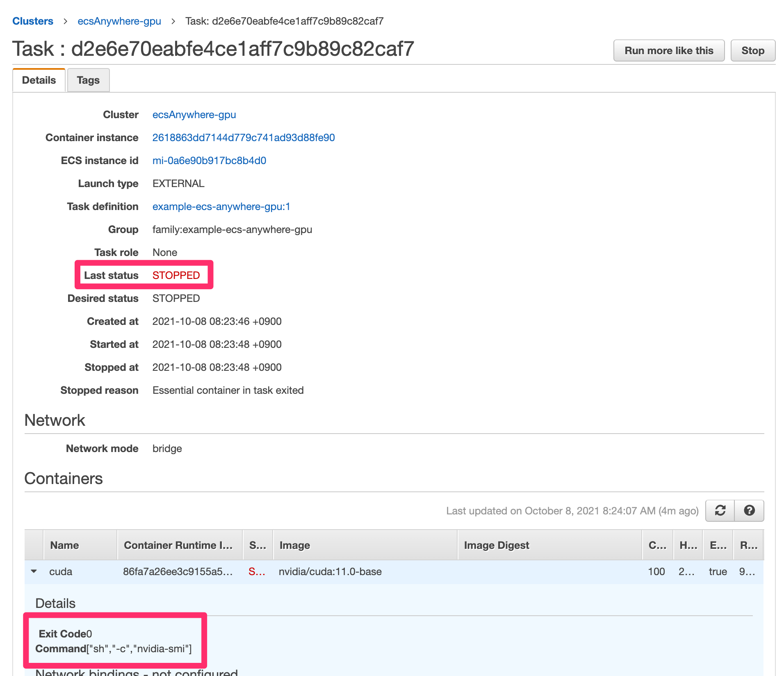784x676 pixels.
Task: Click ECS instance id mi-0a6e90b917bc8b4d0
Action: [x=209, y=160]
